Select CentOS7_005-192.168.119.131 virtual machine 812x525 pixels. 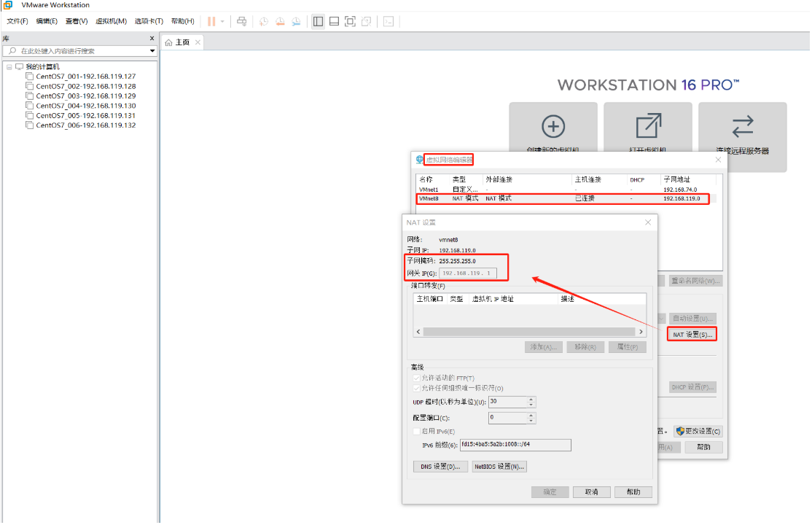pyautogui.click(x=81, y=115)
